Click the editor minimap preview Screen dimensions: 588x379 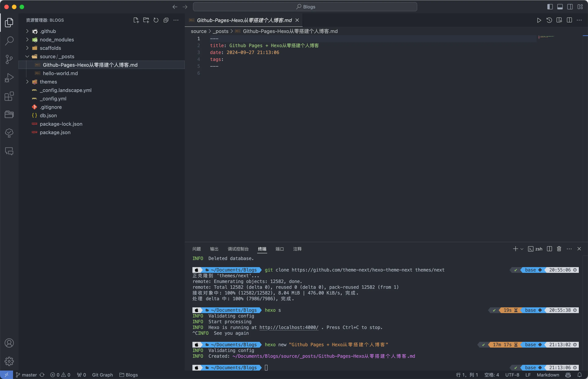coord(546,37)
